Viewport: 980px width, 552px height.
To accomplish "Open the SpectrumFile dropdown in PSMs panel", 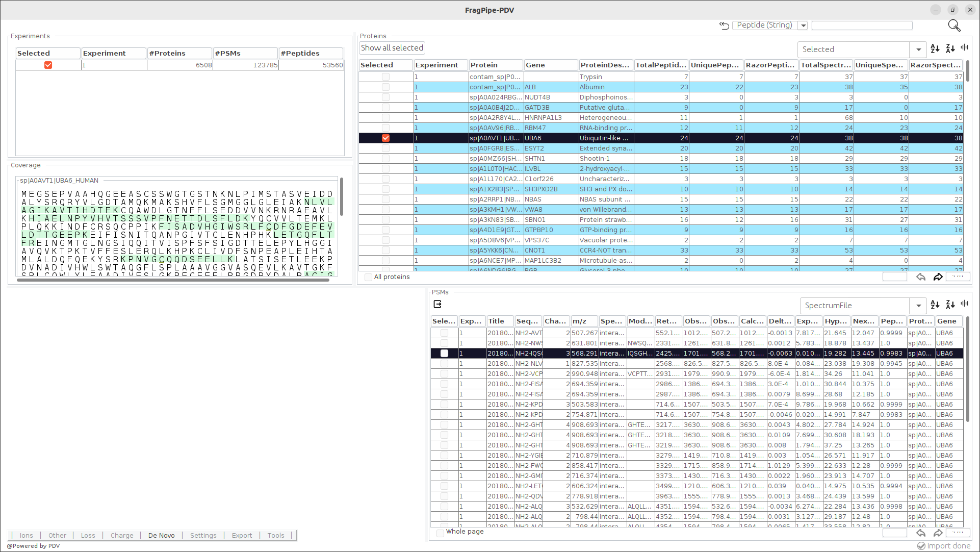I will point(918,305).
